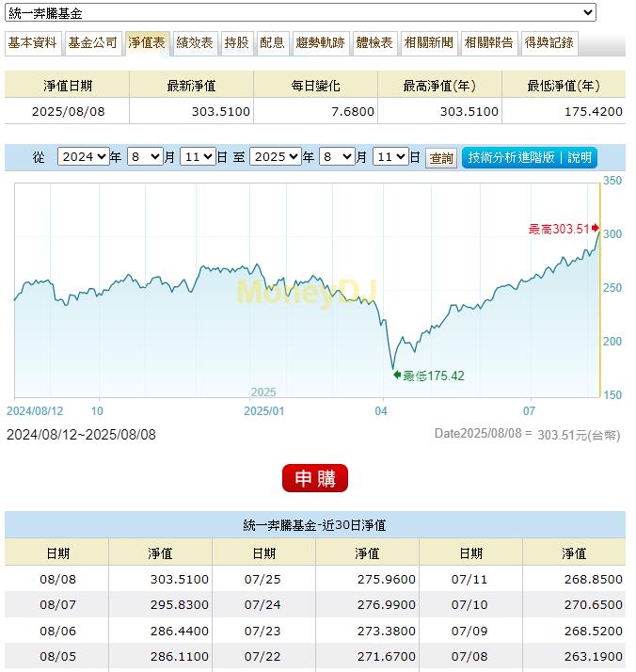Open the 統一奔騰基金 fund selector dropdown
Viewport: 636px width, 672px height.
tap(300, 12)
